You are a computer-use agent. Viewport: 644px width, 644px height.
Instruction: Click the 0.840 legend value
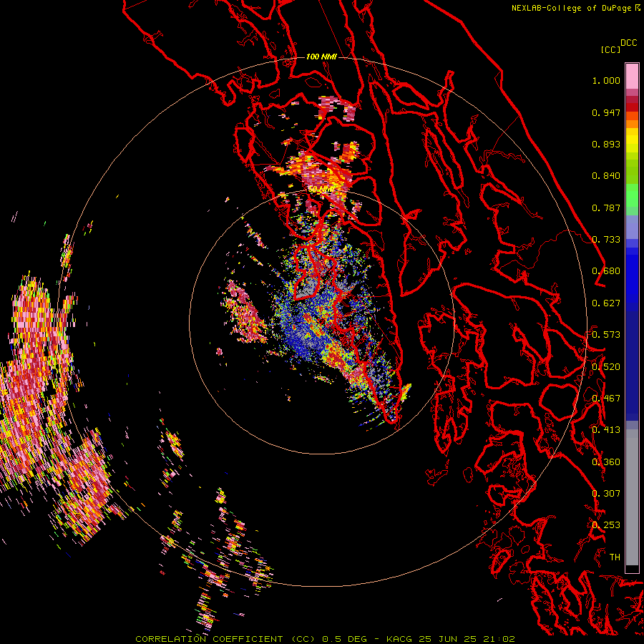click(x=606, y=176)
